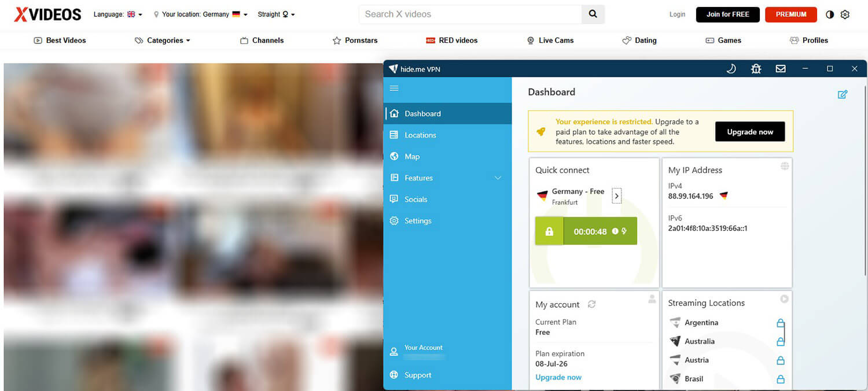Click the Plan expiration date 08-Jul-26

click(551, 364)
